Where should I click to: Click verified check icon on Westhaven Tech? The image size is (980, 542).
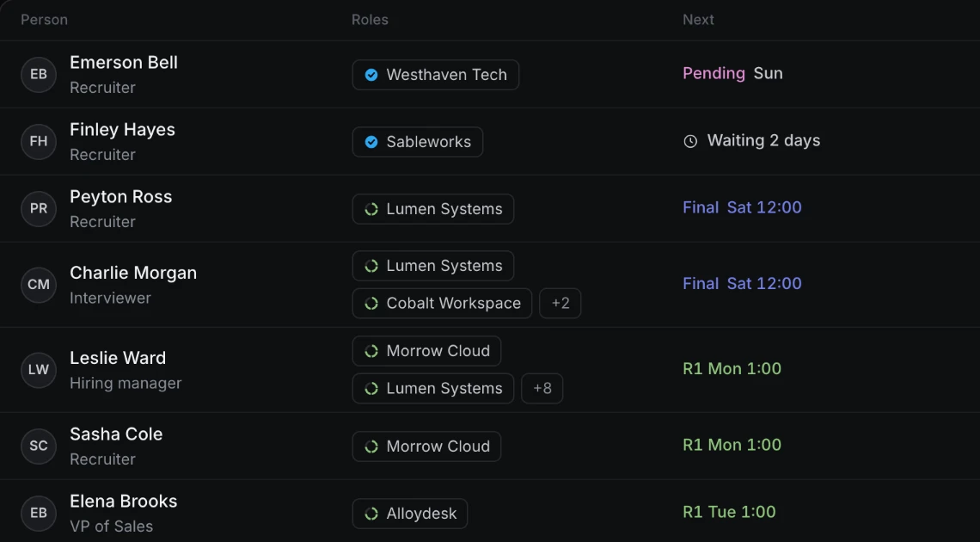click(371, 75)
